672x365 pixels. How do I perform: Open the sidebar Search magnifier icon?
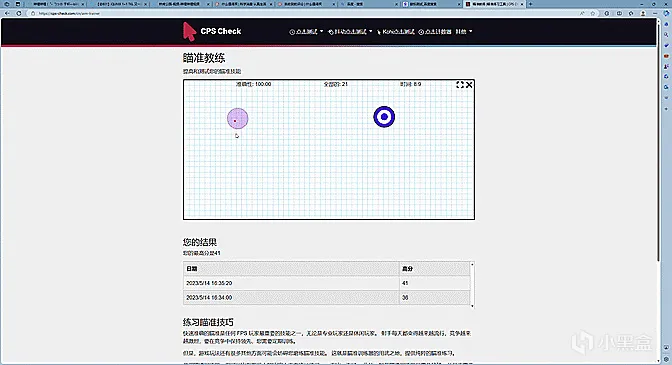(x=666, y=35)
